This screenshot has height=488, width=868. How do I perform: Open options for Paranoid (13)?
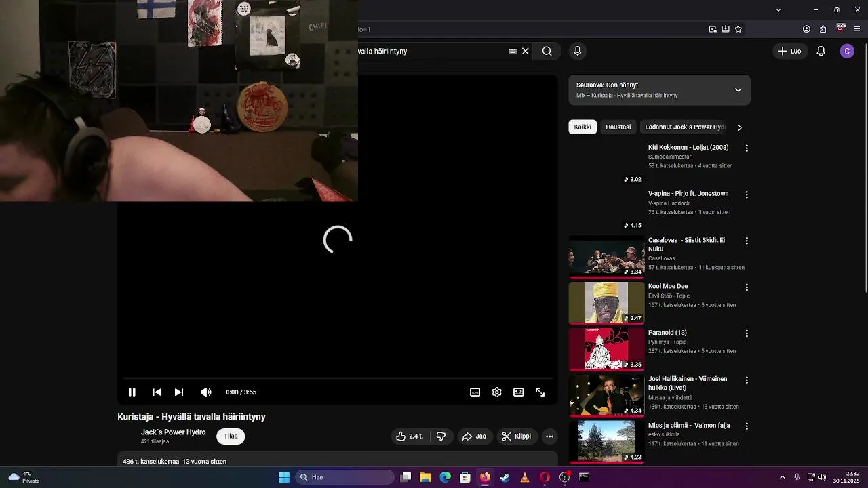pyautogui.click(x=747, y=333)
